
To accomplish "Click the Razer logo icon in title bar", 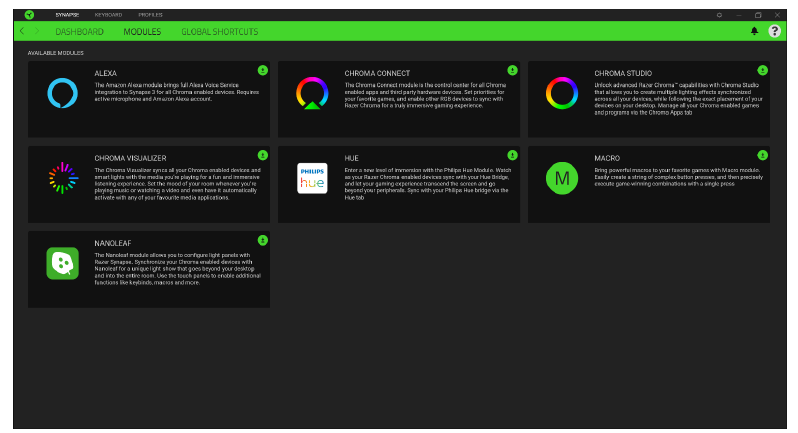I will coord(29,15).
